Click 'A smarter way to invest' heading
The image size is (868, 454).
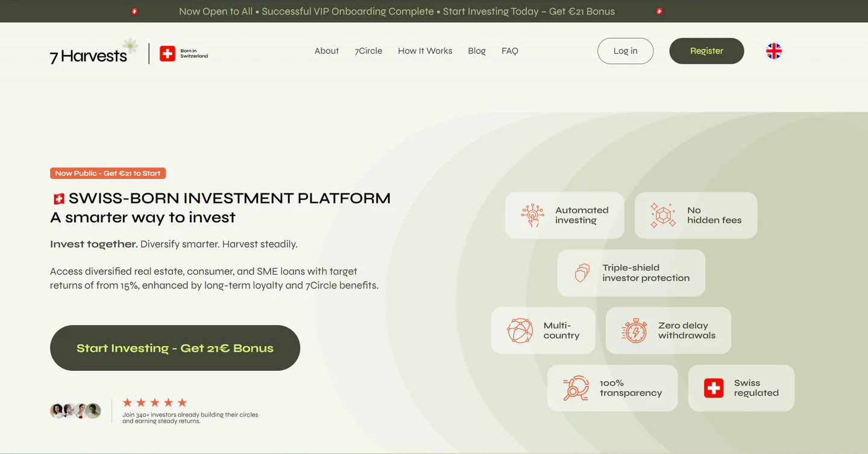click(143, 218)
